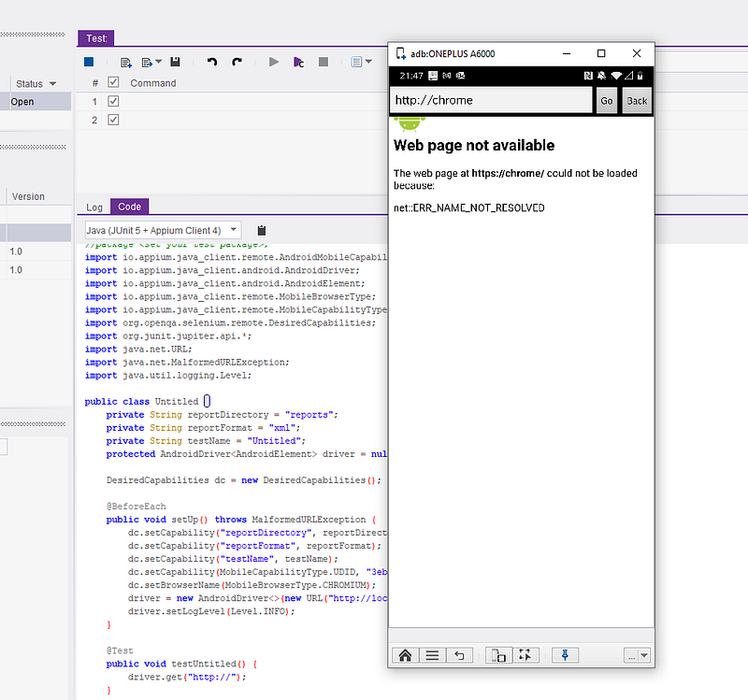Select the Test tab
This screenshot has width=748, height=700.
(x=96, y=38)
